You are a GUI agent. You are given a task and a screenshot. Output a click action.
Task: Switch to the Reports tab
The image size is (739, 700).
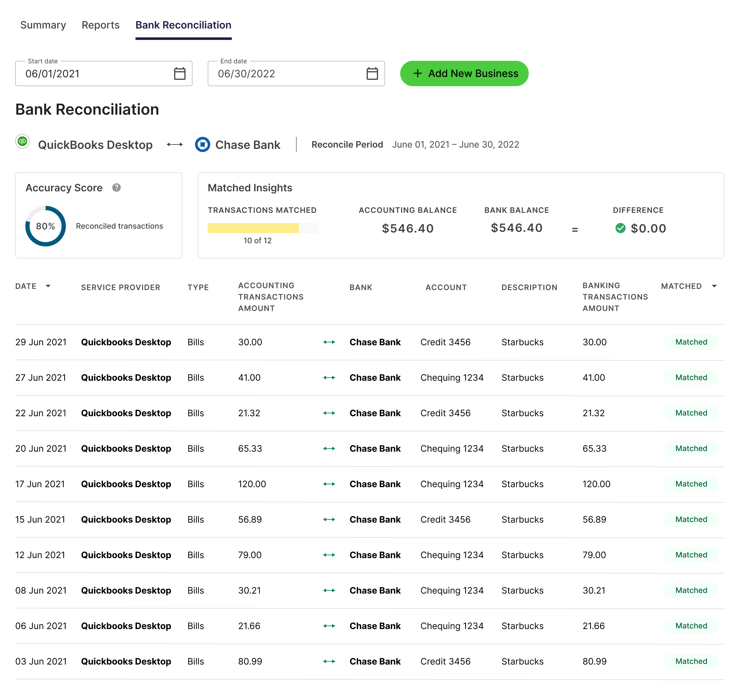(101, 25)
